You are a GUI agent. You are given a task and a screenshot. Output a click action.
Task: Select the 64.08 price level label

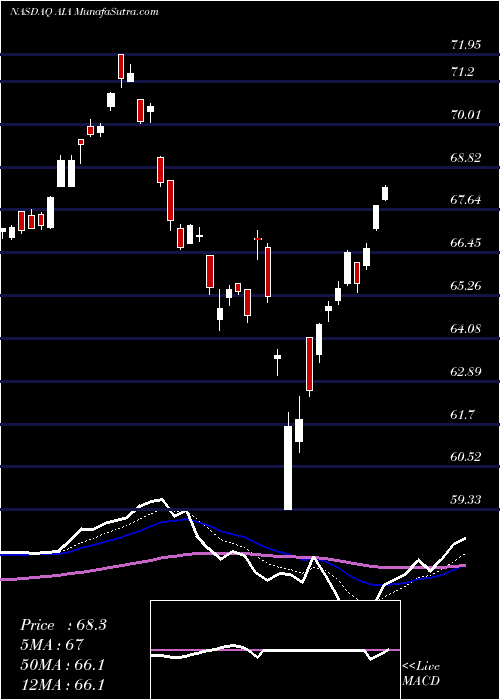click(467, 329)
